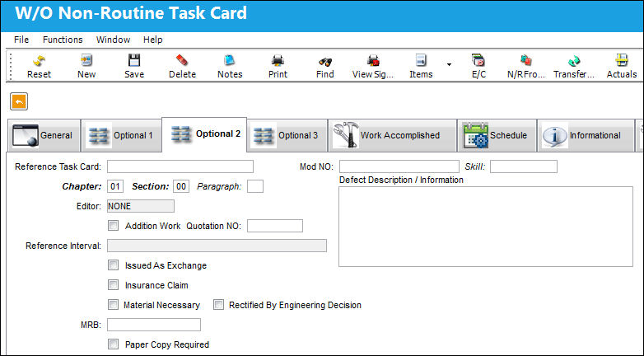Open the Schedule tab
Viewport: 644px width, 356px height.
497,135
